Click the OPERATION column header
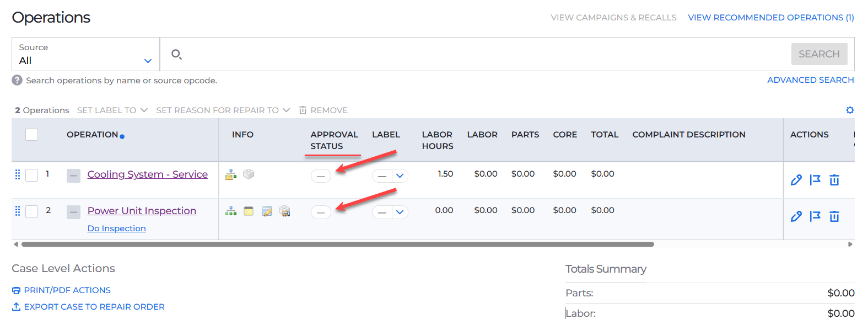Image resolution: width=868 pixels, height=324 pixels. [x=93, y=135]
